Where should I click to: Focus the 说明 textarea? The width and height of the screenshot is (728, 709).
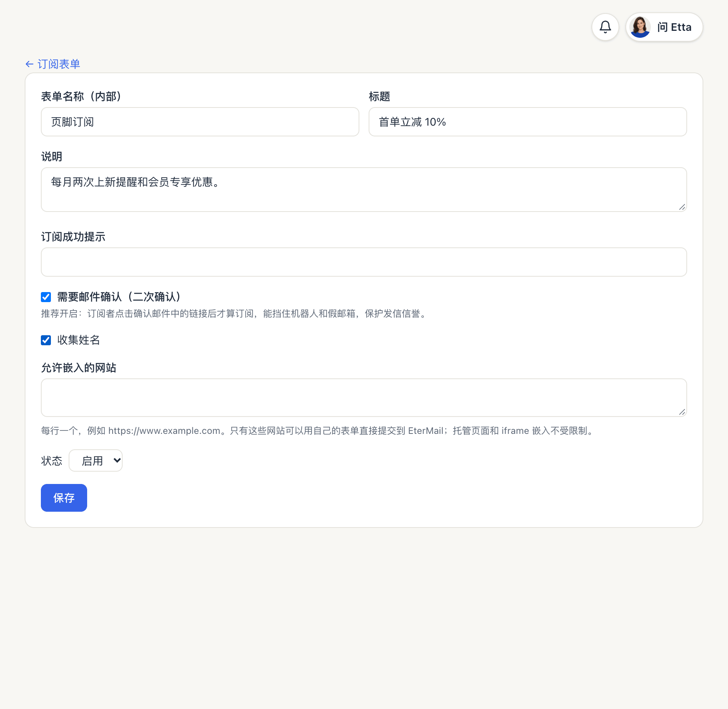point(364,190)
